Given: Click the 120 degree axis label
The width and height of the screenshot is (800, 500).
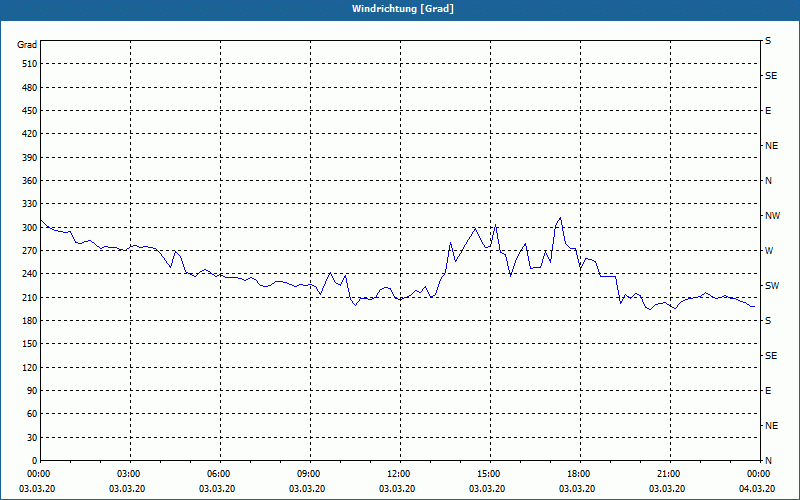Looking at the screenshot, I should [30, 367].
